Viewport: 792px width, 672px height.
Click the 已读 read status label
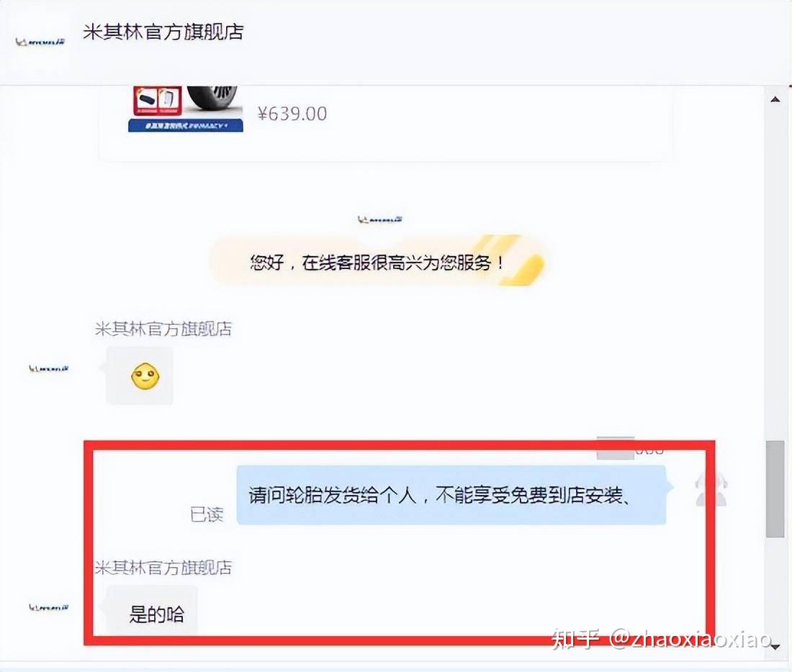click(x=207, y=514)
